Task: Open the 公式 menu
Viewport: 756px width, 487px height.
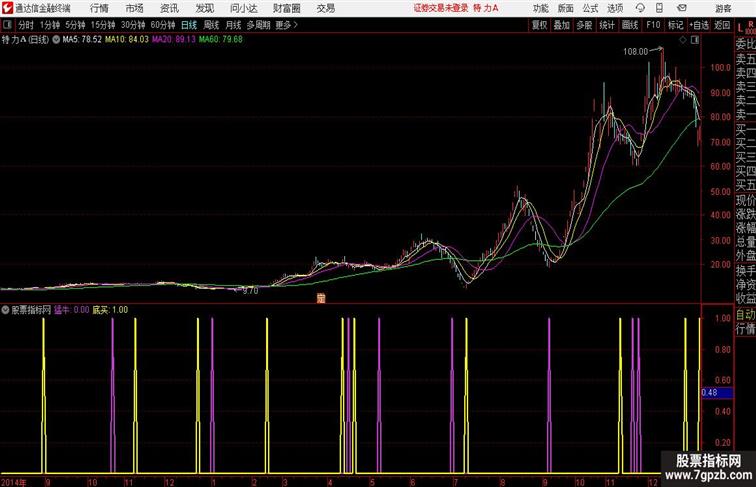Action: [x=590, y=8]
